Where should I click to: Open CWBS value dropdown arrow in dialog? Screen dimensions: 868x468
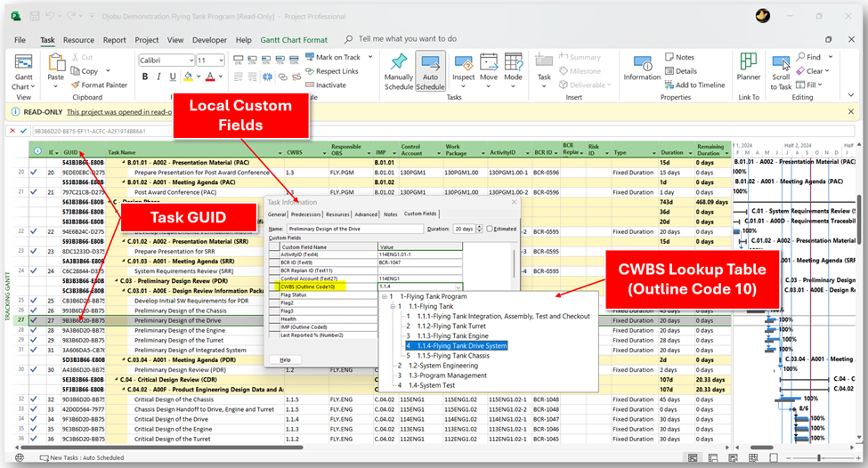click(458, 287)
